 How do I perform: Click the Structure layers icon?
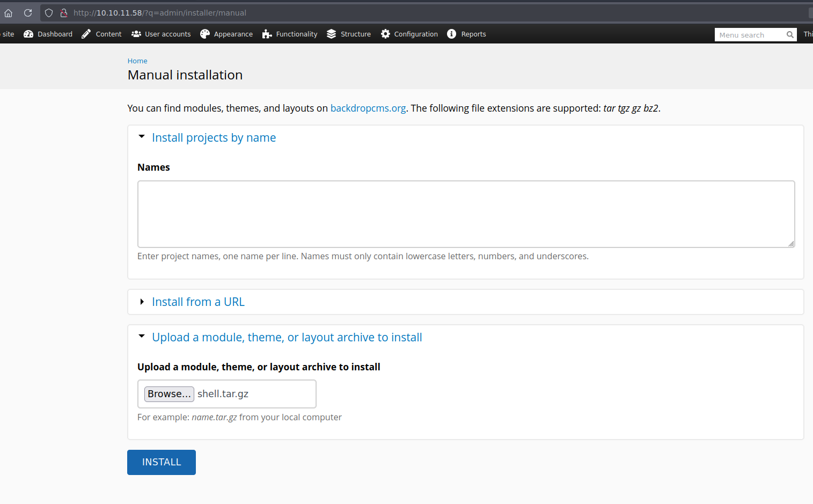pos(331,34)
